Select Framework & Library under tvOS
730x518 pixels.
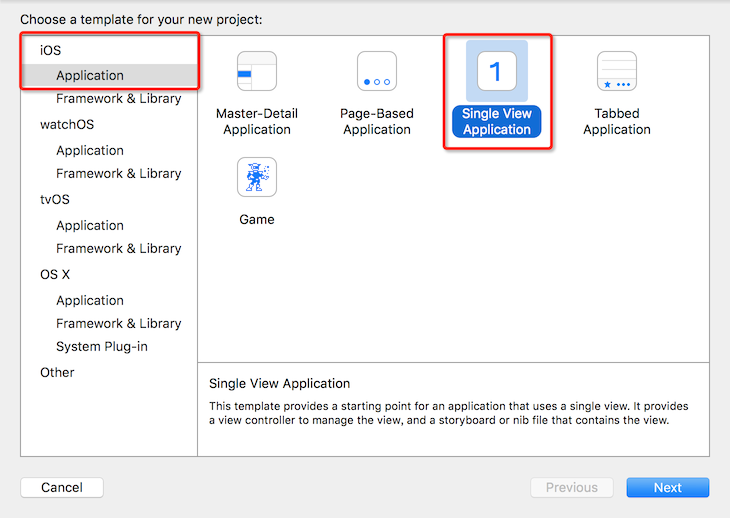click(x=118, y=249)
